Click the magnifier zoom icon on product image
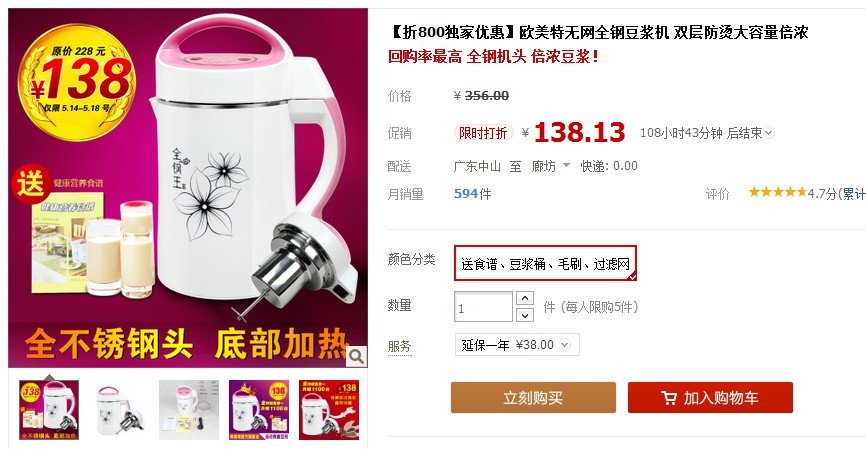The image size is (866, 449). pyautogui.click(x=357, y=356)
